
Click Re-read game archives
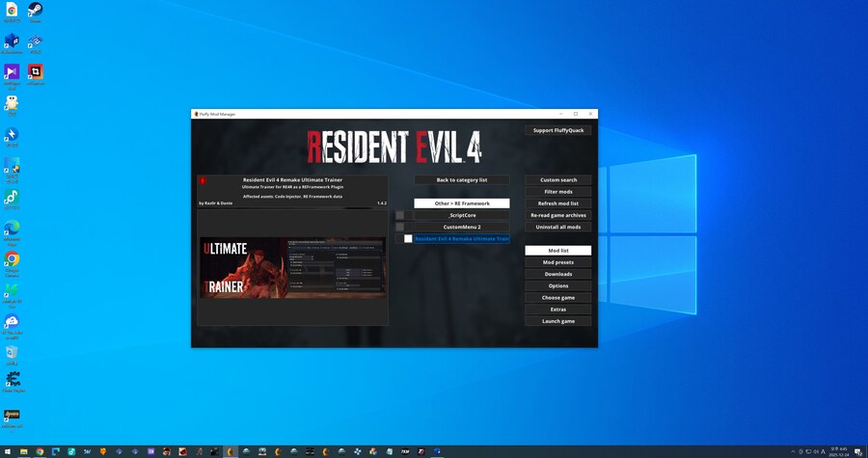558,215
